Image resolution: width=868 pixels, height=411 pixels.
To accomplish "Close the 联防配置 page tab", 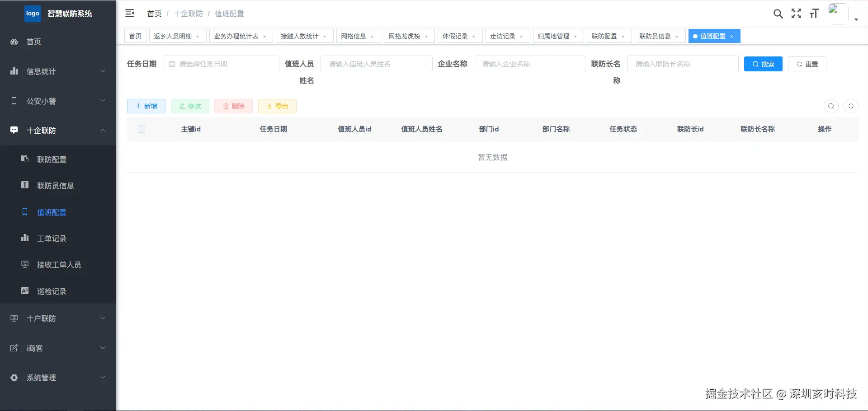I will [623, 37].
